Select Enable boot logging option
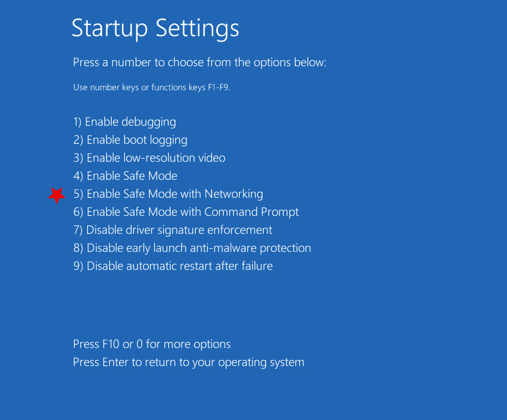The height and width of the screenshot is (420, 507). 130,139
